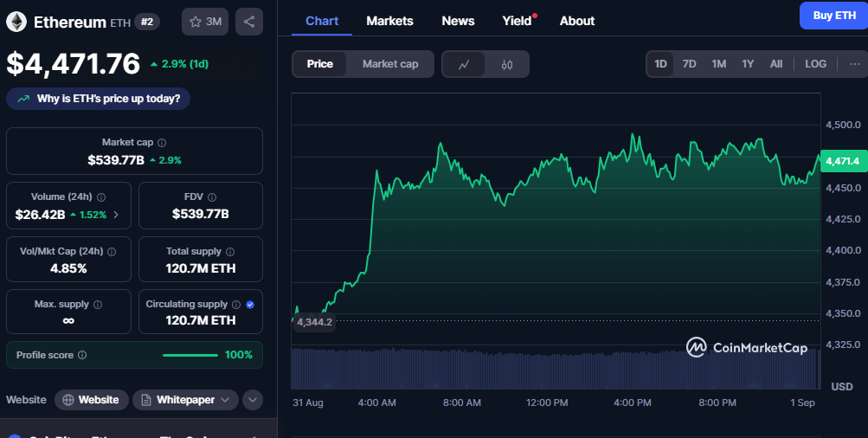The height and width of the screenshot is (438, 868).
Task: Open chart more options ellipsis menu
Action: pos(854,64)
